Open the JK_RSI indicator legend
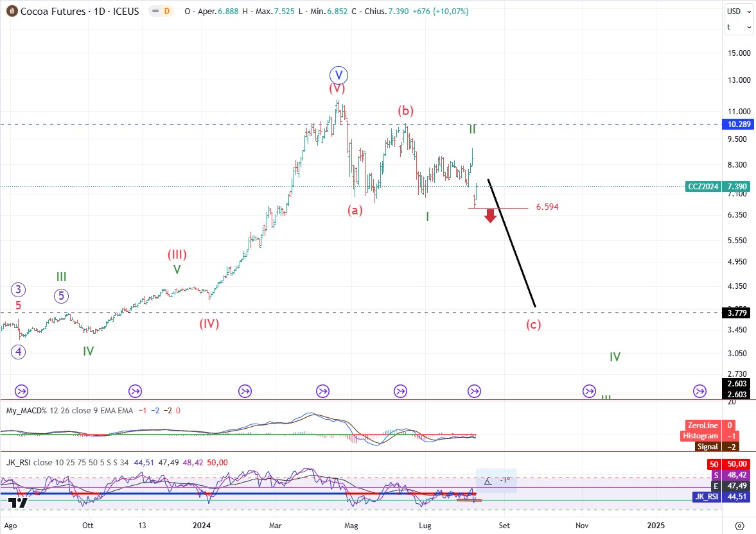Screen dimensions: 756x534 click(67, 463)
